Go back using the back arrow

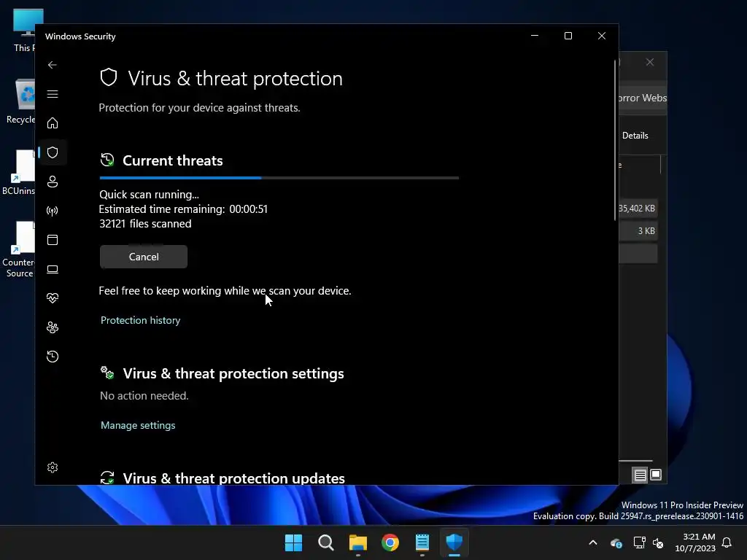[53, 65]
